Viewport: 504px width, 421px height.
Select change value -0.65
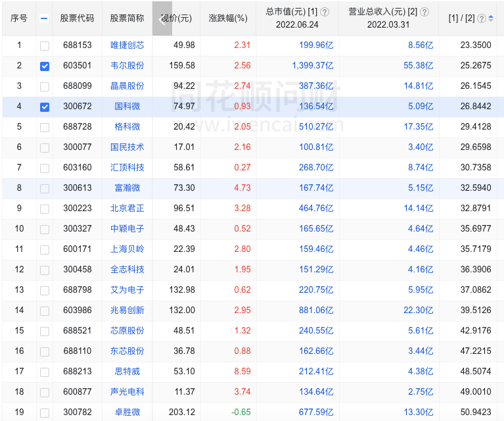point(241,412)
